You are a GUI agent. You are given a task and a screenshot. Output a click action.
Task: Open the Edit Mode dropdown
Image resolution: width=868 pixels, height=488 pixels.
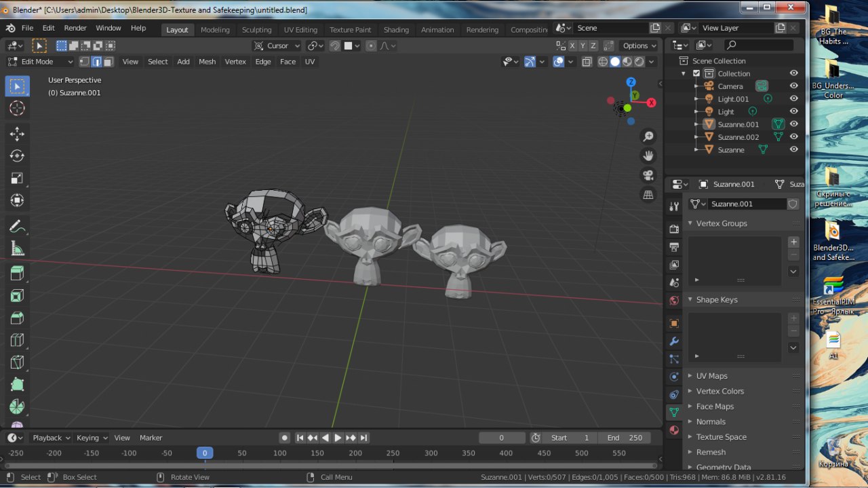pos(40,62)
